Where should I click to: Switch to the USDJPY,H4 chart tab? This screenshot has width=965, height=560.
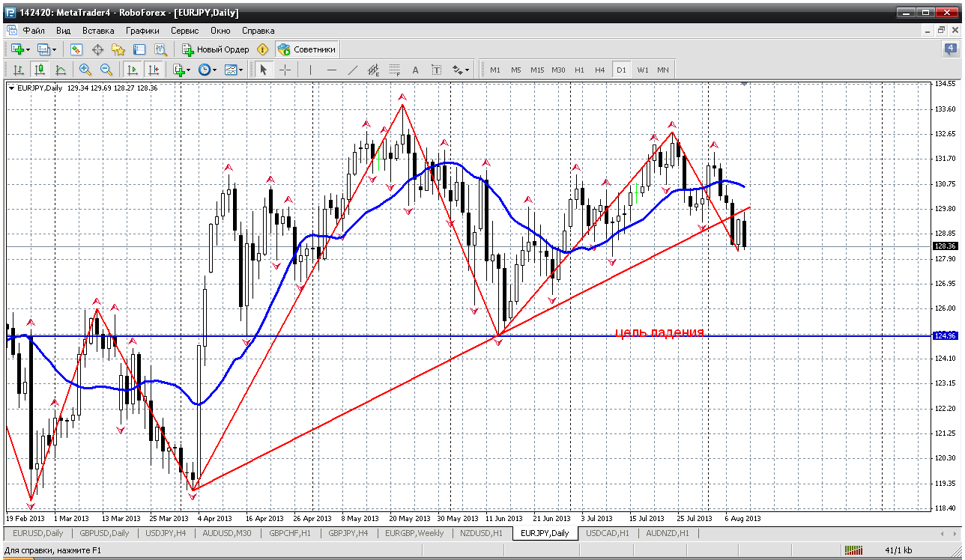(166, 533)
